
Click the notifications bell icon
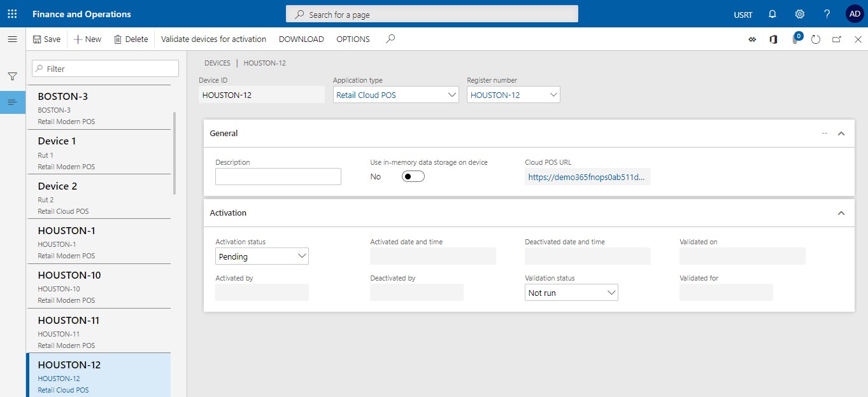(772, 14)
